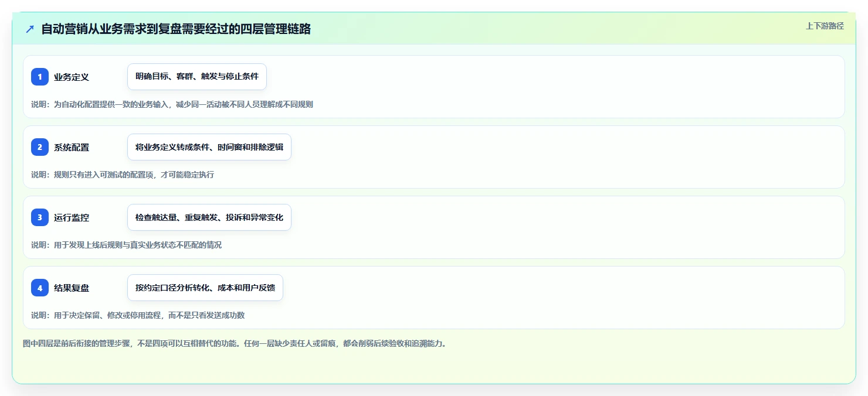
Task: Click the note 用于发现上线后规则与真实业务状态不匹配
Action: coord(126,245)
